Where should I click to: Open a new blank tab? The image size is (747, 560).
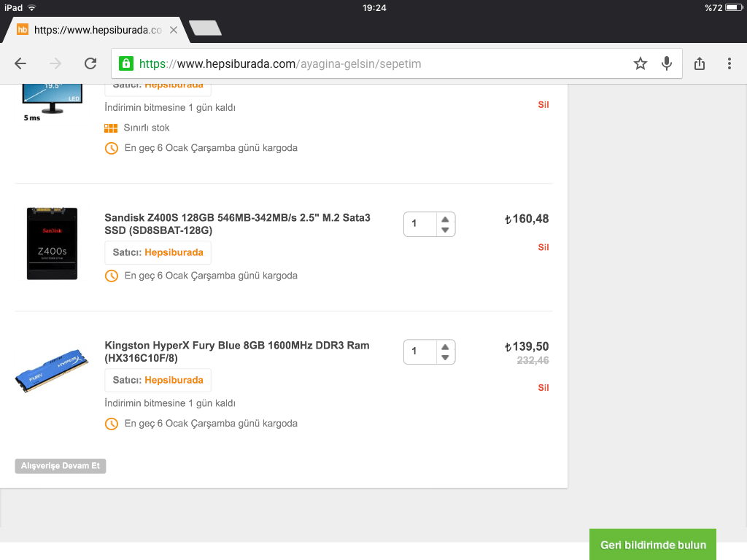[x=205, y=28]
